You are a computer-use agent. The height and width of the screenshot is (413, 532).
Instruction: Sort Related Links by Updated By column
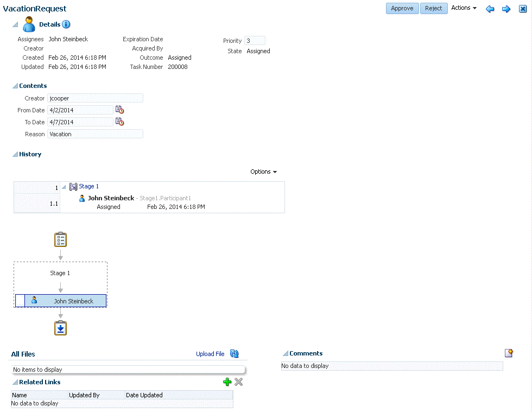97,395
